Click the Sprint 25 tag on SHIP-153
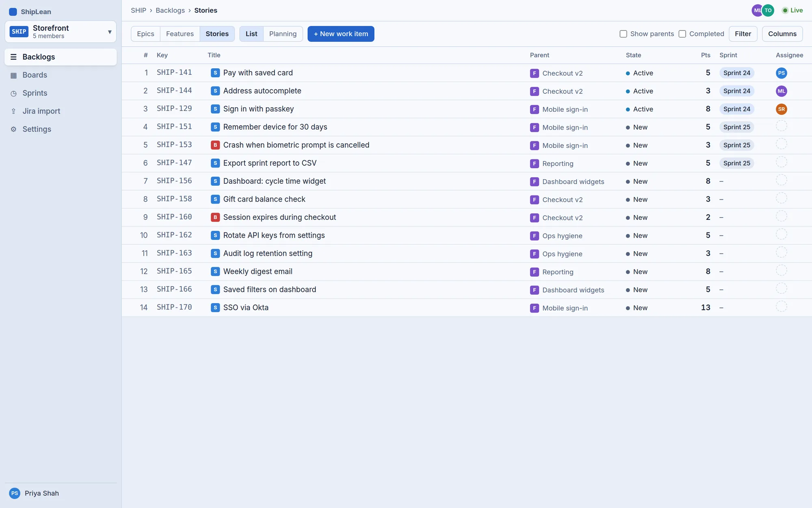Image resolution: width=812 pixels, height=508 pixels. pos(736,145)
